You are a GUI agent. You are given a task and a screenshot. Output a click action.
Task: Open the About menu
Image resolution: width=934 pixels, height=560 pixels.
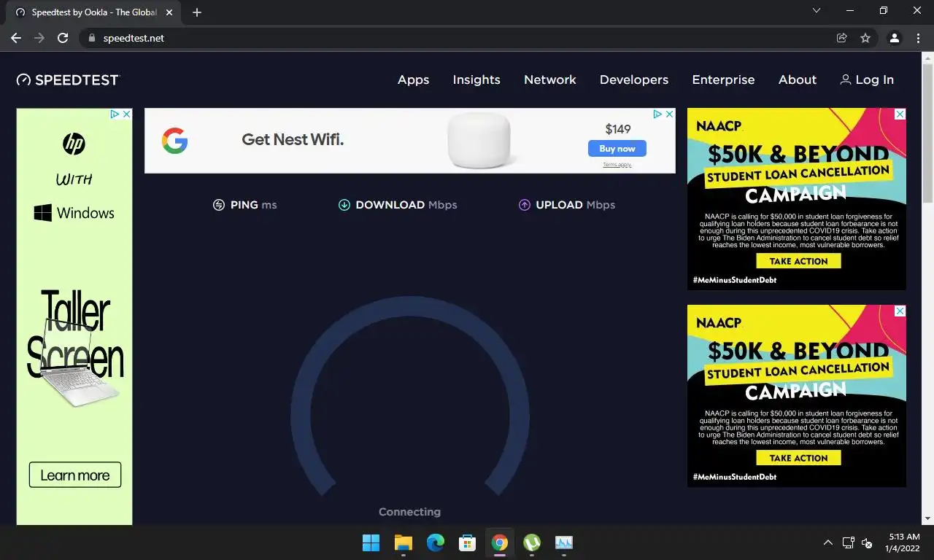[x=798, y=80]
